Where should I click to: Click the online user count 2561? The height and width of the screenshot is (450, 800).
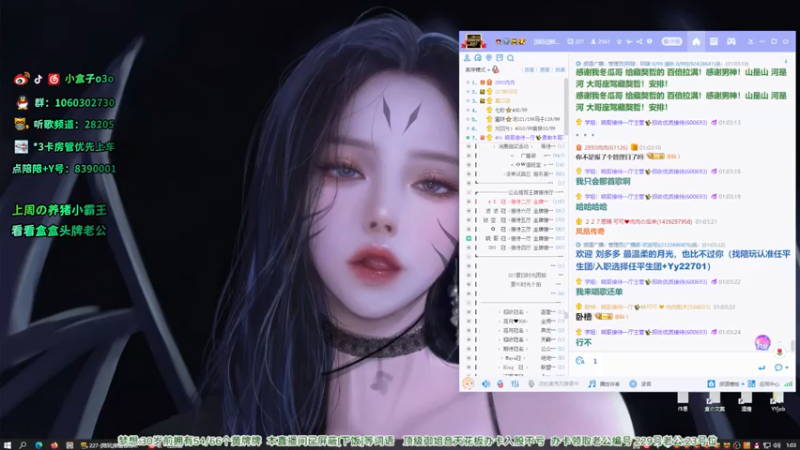[x=601, y=42]
